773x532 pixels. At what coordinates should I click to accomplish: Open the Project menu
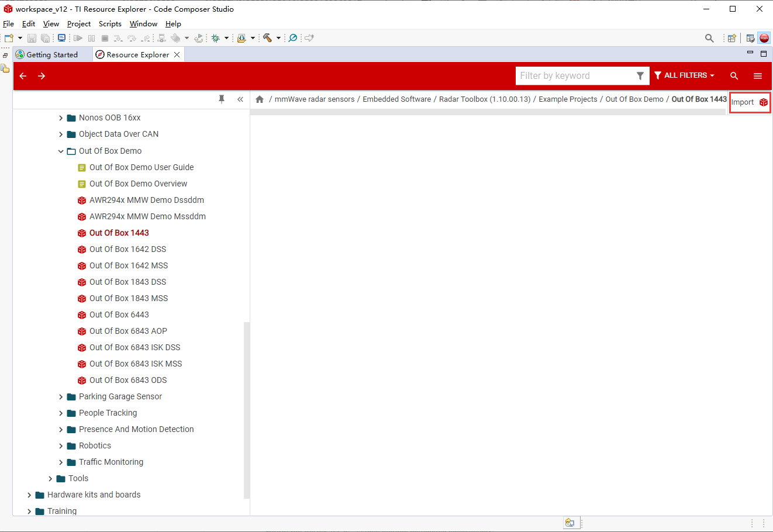coord(79,24)
